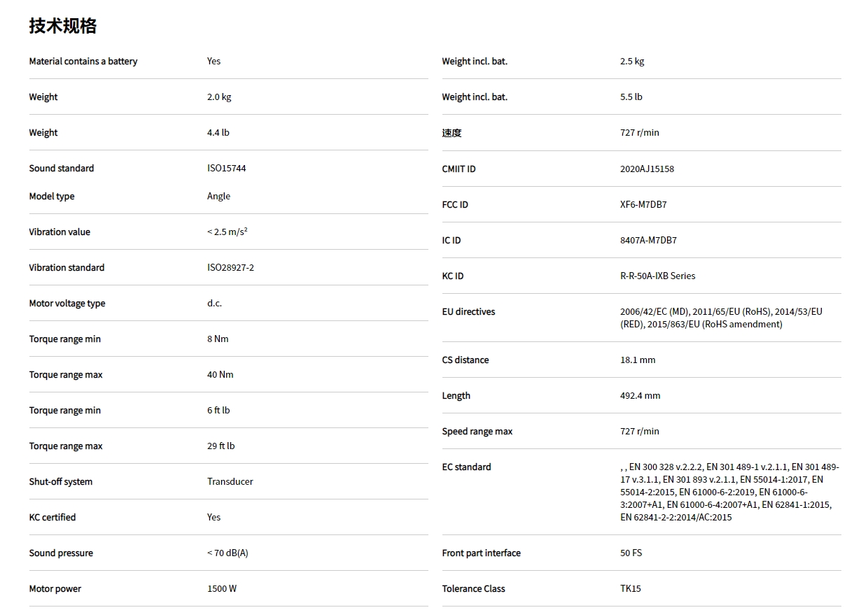Select the 1500 W motor power value
Viewport: 868px width, 610px height.
[x=222, y=589]
